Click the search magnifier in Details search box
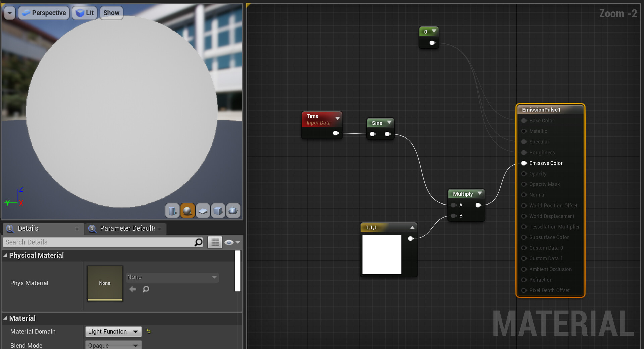This screenshot has height=349, width=644. coord(199,242)
